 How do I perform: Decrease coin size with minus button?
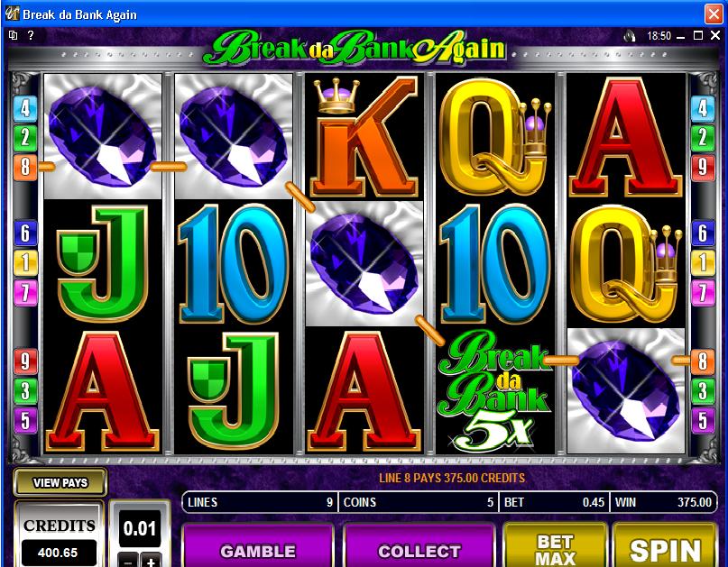pyautogui.click(x=129, y=560)
